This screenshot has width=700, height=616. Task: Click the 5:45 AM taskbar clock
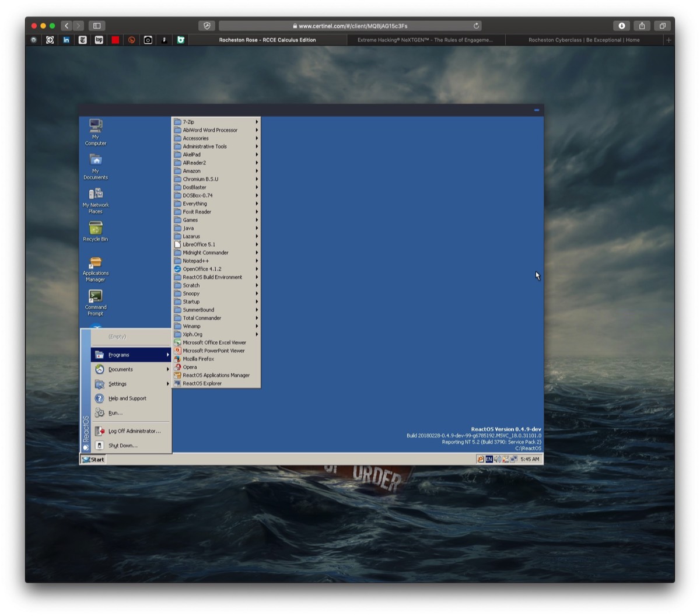pos(530,460)
